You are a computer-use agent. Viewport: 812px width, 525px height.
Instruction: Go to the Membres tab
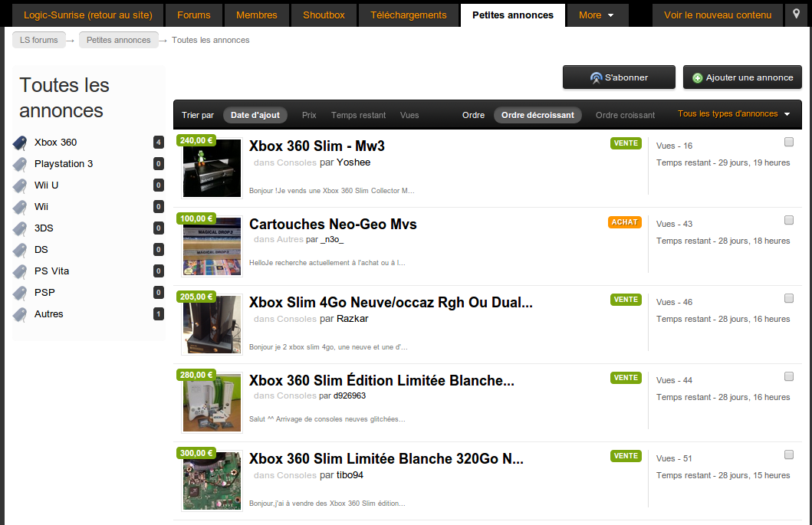tap(256, 15)
